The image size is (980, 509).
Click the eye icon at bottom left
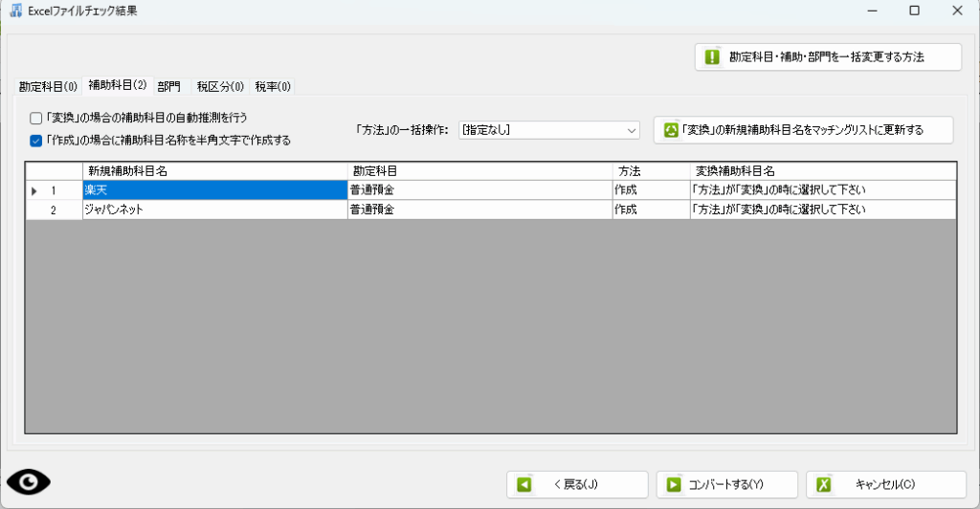click(x=29, y=482)
